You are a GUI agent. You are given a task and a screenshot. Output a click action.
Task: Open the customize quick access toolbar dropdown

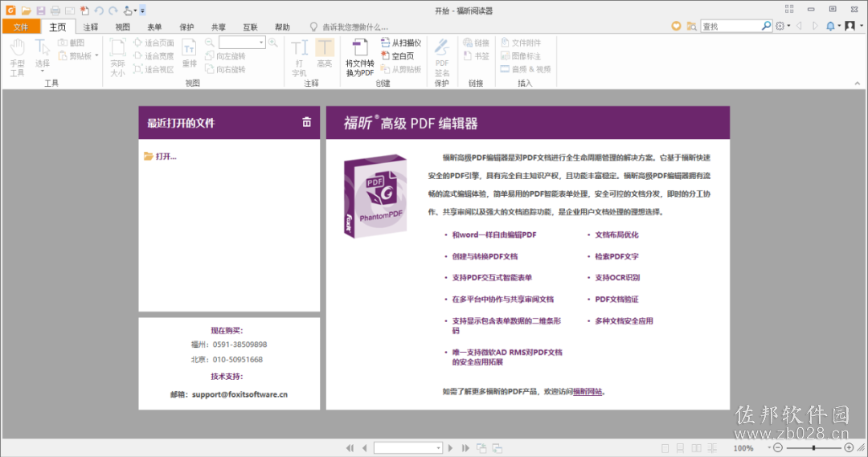coord(143,10)
